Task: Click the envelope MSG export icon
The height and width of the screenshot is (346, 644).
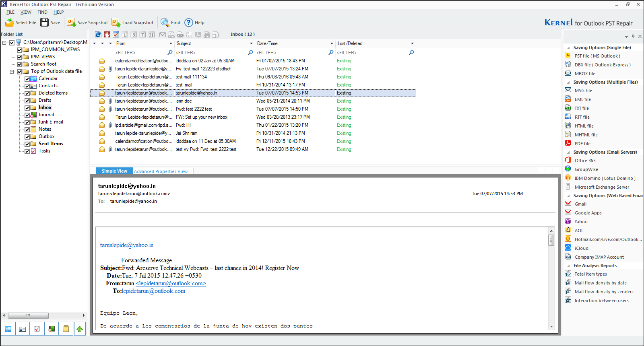Action: [x=163, y=35]
